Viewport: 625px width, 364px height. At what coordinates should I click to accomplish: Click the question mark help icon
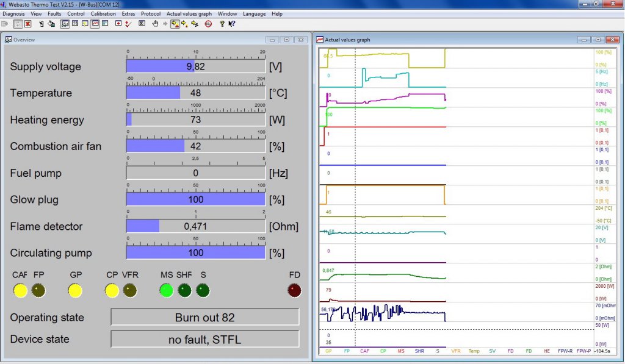coord(222,24)
